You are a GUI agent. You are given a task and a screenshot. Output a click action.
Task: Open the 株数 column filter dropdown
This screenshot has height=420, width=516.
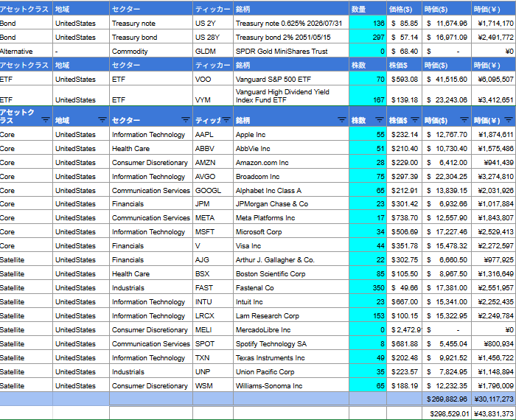point(380,119)
